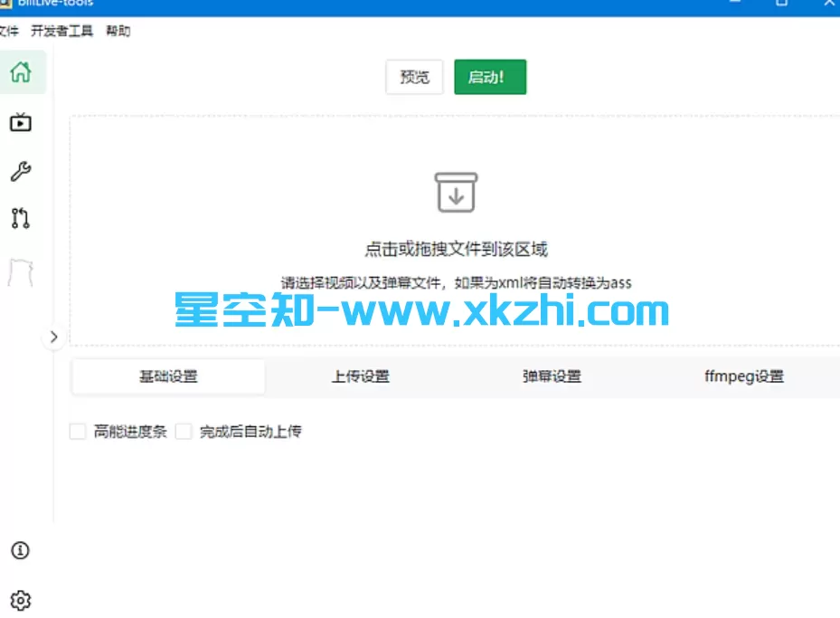Click the biliLive-tools app icon in title bar
The image size is (840, 618).
point(8,4)
